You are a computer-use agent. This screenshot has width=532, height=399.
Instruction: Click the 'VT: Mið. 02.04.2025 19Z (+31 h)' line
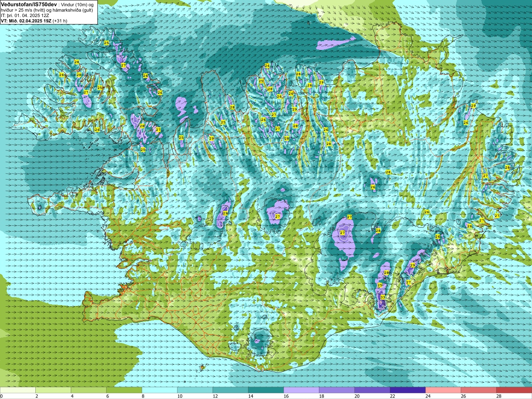coord(34,20)
